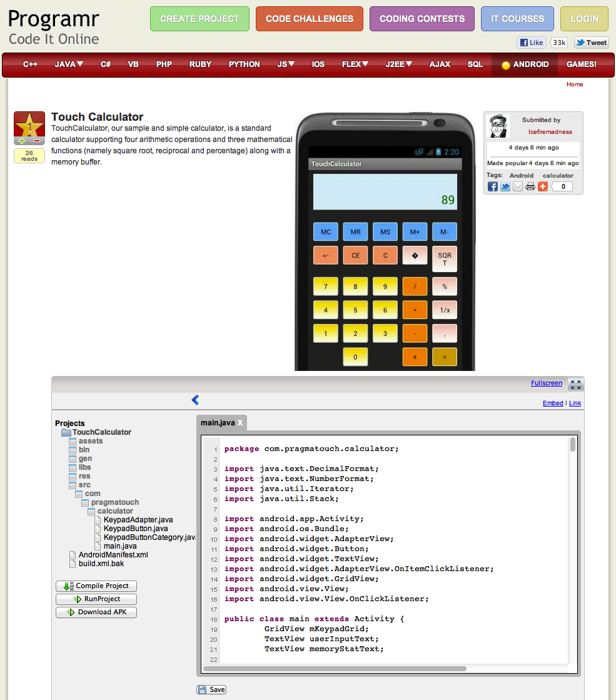Open main.java in the project tree
Viewport: 616px width, 700px height.
point(116,546)
